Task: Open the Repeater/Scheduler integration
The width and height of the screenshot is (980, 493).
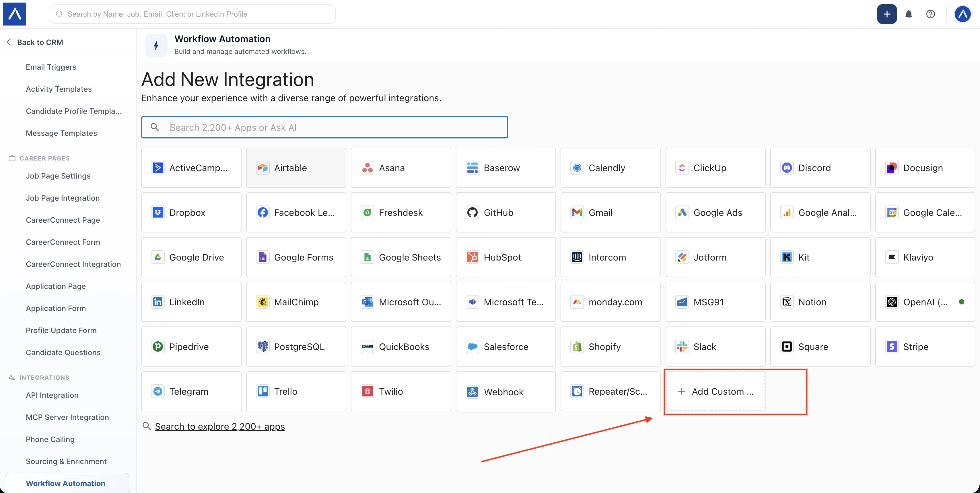Action: tap(610, 391)
